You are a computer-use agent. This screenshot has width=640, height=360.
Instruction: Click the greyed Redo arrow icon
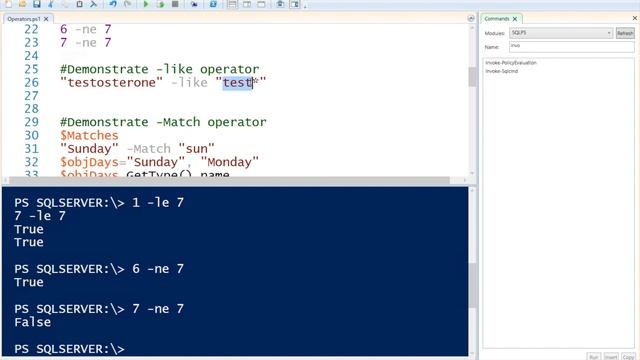pyautogui.click(x=127, y=4)
